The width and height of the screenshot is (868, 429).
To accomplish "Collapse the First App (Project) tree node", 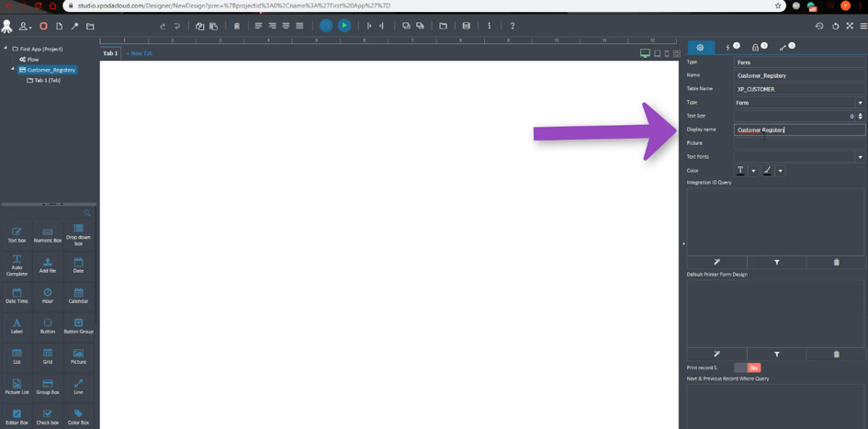I will 6,49.
